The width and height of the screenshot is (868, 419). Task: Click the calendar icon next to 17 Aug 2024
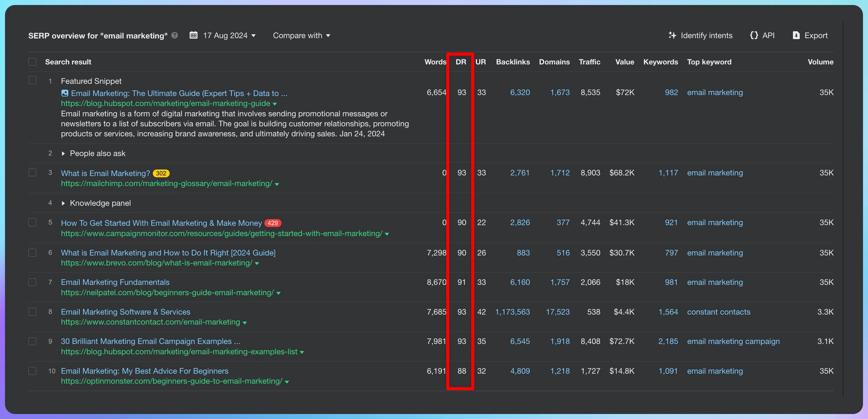(193, 35)
